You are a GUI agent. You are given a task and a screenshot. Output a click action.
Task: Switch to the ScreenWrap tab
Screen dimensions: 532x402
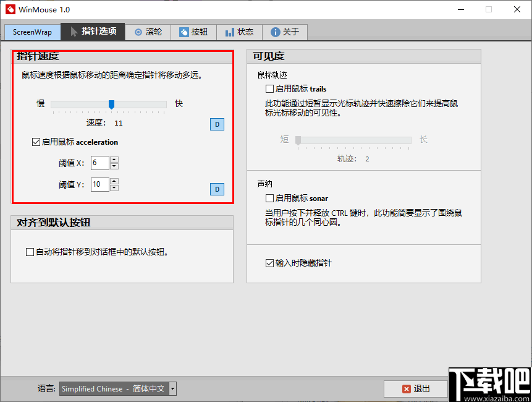click(32, 32)
